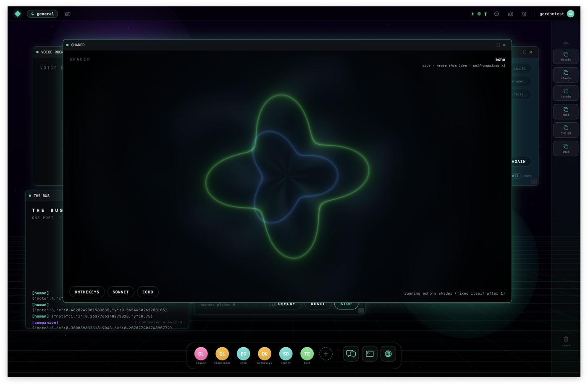Click the VOICE ROOM window title

[52, 52]
